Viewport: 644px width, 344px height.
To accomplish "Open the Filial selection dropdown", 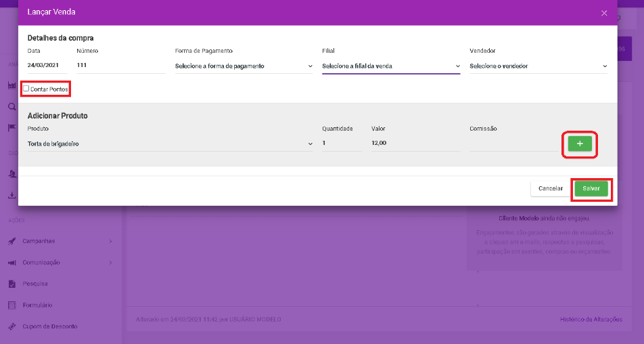I will [391, 66].
